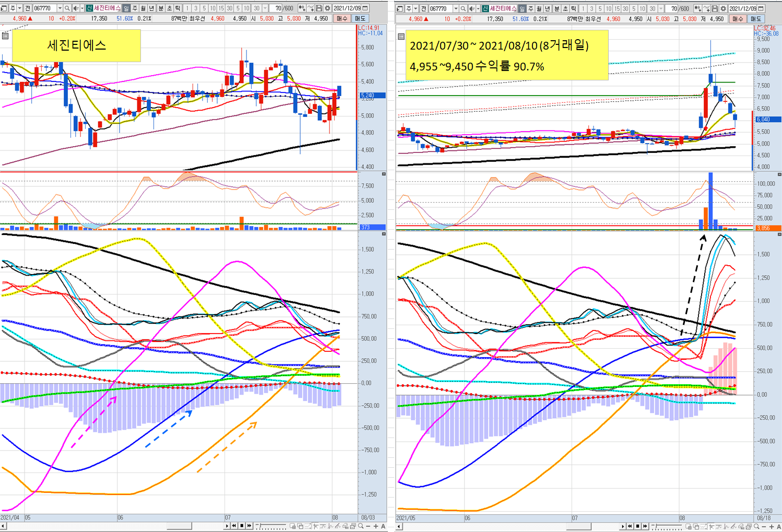
Task: Select the 틱 (tick) tab on right chart
Action: pos(574,9)
